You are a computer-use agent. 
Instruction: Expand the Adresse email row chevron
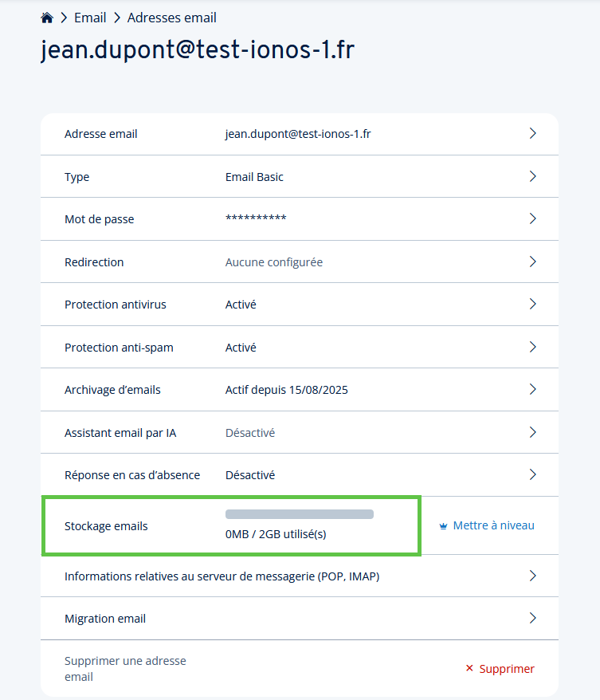pyautogui.click(x=532, y=133)
